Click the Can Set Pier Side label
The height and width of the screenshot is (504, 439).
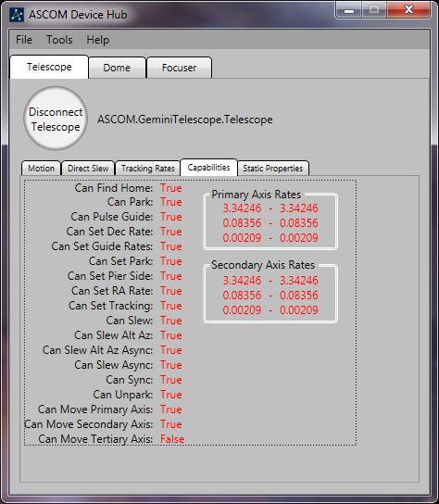tap(110, 276)
